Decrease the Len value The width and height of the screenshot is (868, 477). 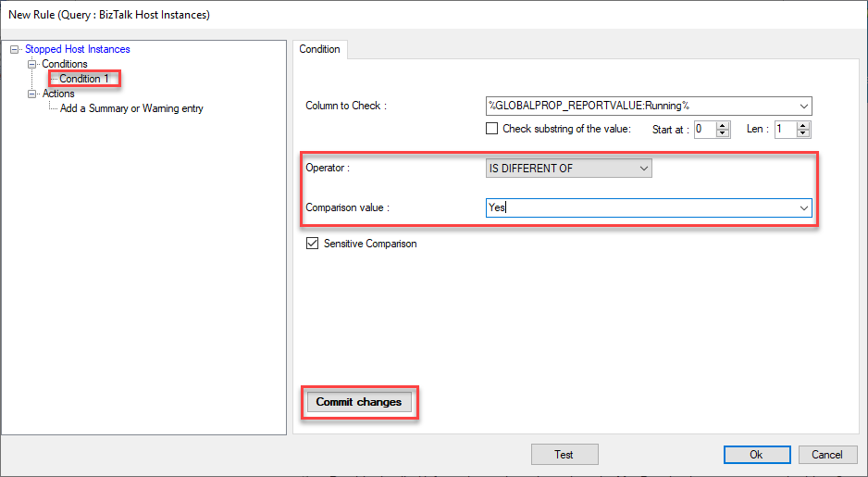click(x=803, y=133)
